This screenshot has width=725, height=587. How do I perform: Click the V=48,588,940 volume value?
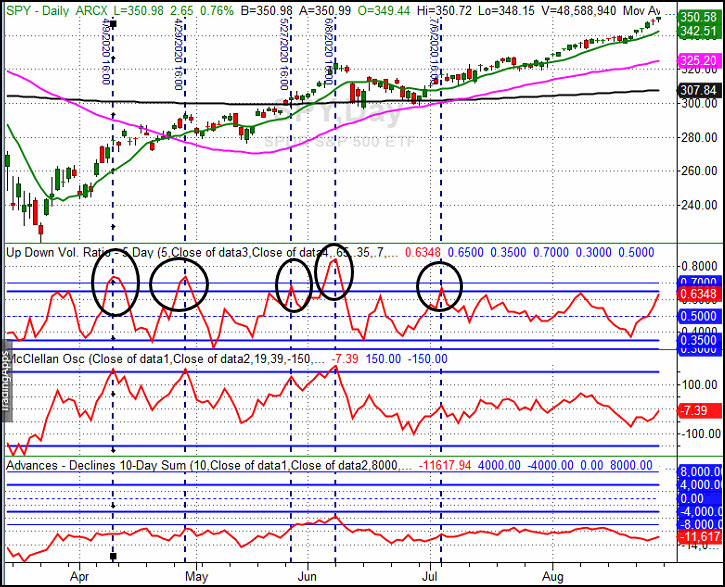pos(577,10)
